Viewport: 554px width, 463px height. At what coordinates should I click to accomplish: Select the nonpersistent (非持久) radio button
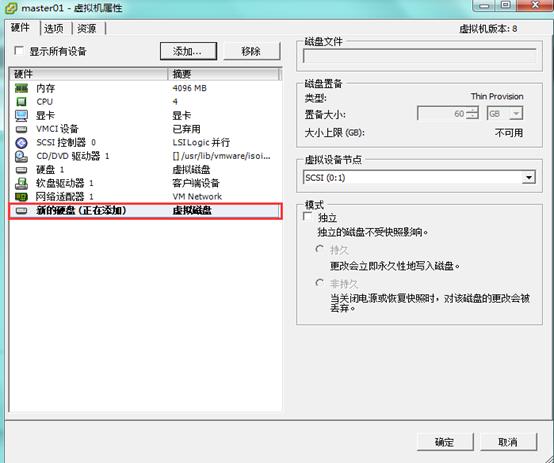pos(319,283)
